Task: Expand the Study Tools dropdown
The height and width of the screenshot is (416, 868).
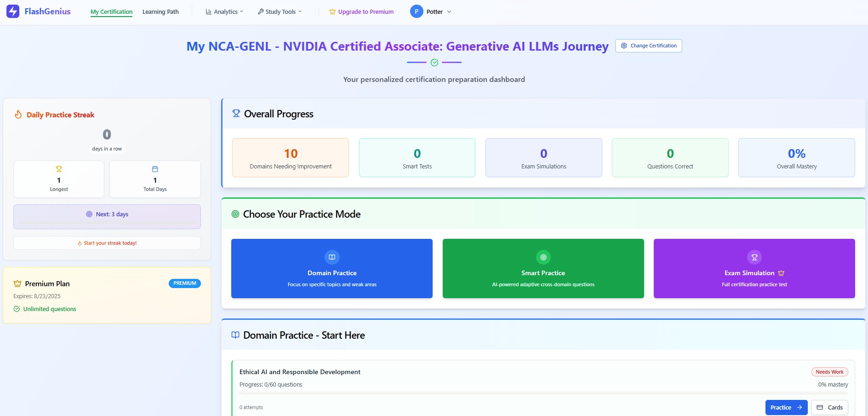Action: tap(280, 12)
